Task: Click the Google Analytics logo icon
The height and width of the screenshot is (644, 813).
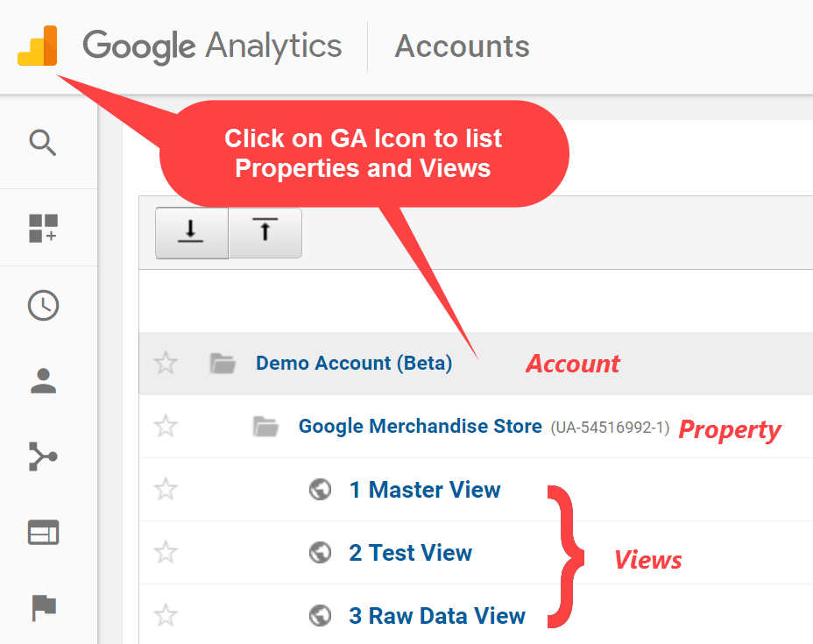Action: [38, 46]
